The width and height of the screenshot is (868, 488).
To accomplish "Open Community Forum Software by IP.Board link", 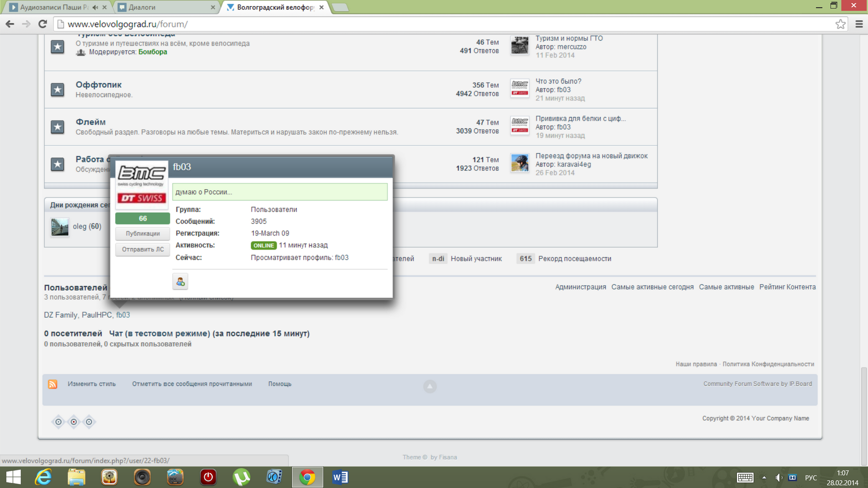I will click(758, 384).
